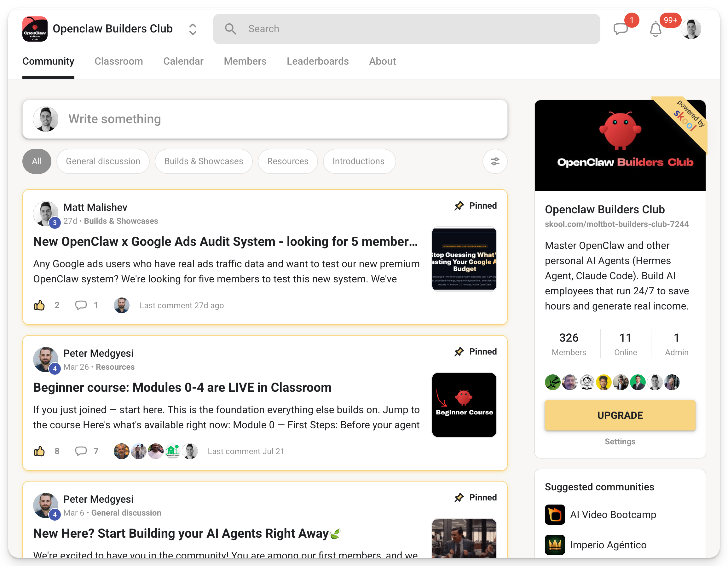Expand the community switcher chevrons

click(x=193, y=29)
